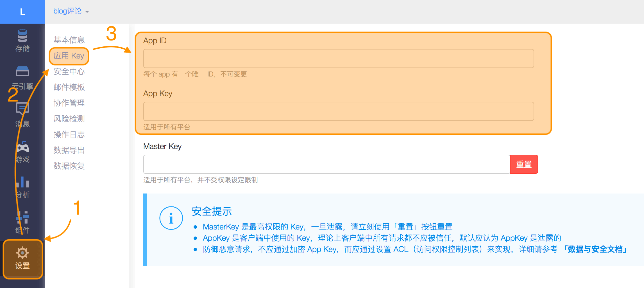Screen dimensions: 644x288
Task: Open the 数据与安全文档 link
Action: 595,249
